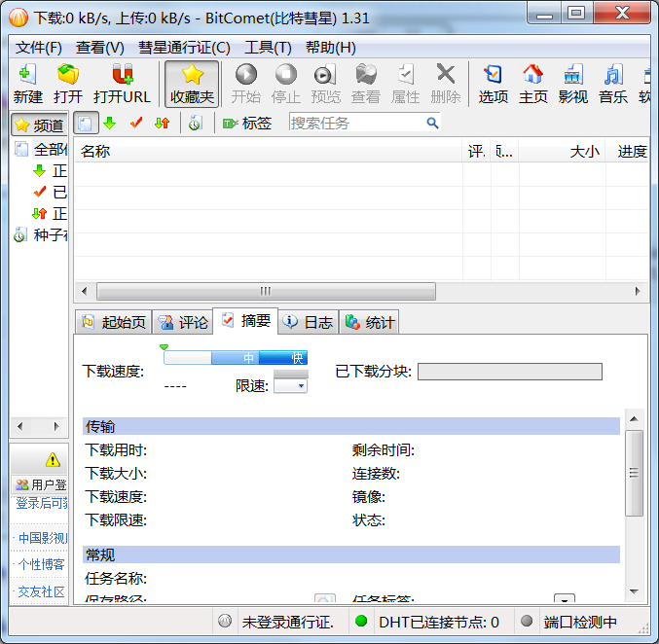659x644 pixels.
Task: Click the 搜索任务 search input field
Action: click(355, 123)
